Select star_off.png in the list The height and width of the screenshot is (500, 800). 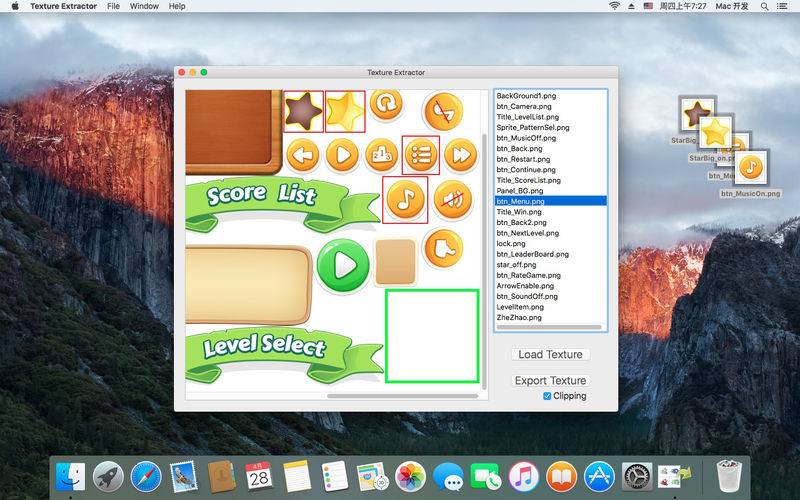(551, 264)
